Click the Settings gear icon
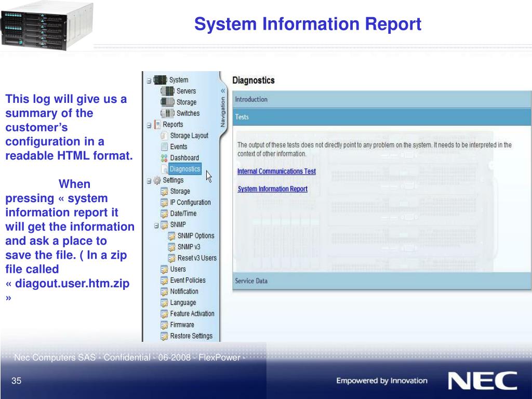 [x=157, y=180]
